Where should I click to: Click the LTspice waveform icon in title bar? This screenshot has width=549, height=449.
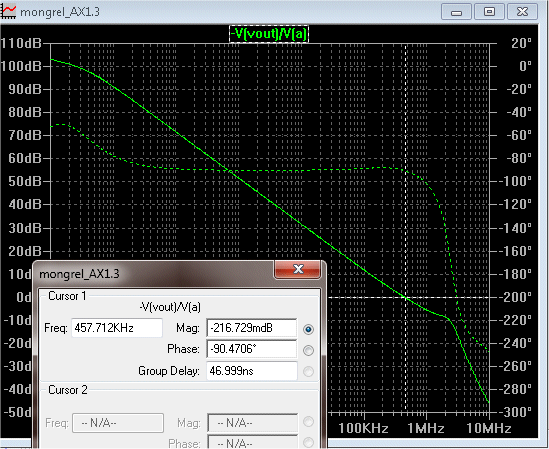[x=8, y=11]
